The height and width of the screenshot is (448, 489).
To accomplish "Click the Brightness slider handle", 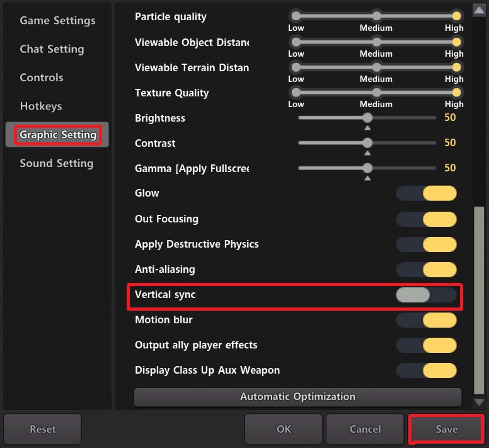I will 367,118.
